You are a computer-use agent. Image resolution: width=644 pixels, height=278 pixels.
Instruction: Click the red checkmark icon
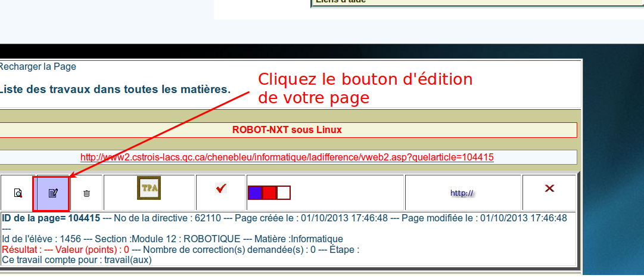click(221, 189)
